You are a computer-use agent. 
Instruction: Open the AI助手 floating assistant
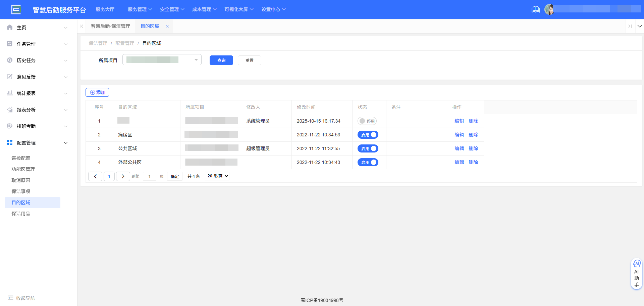(x=637, y=273)
